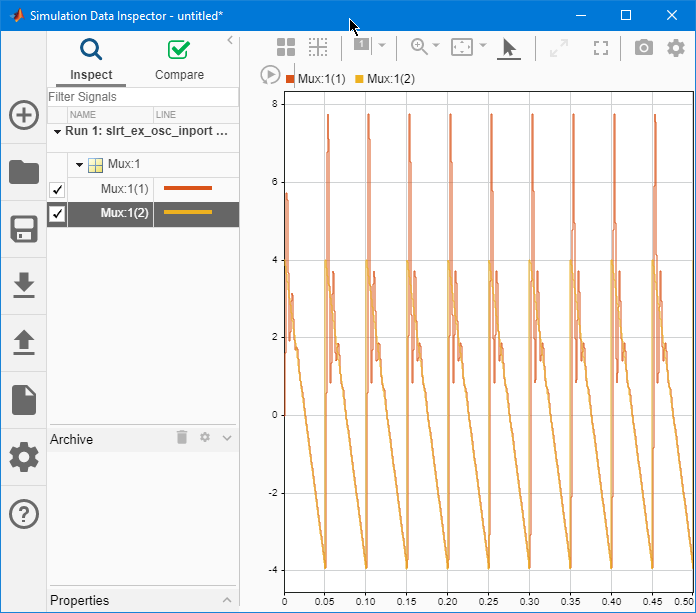Expand the Properties panel

(227, 600)
